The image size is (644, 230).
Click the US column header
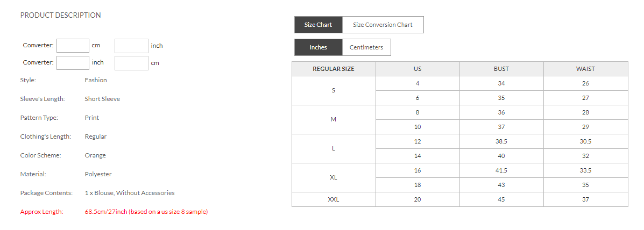[417, 69]
